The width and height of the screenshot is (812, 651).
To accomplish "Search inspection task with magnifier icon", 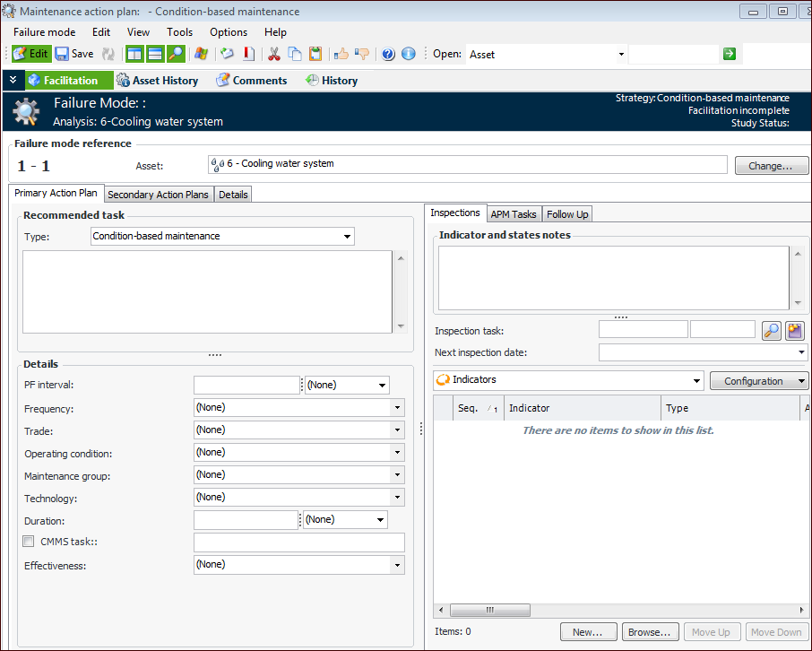I will pos(771,331).
